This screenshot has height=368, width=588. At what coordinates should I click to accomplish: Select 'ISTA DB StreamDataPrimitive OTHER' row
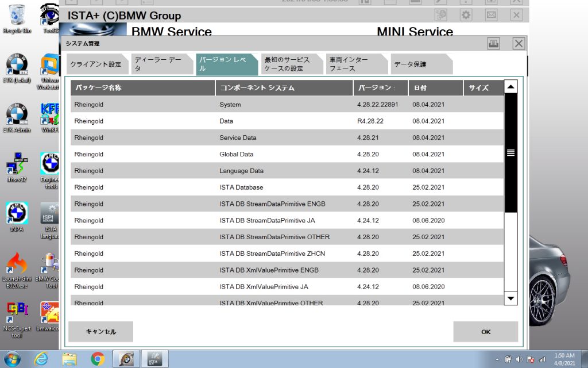[287, 236]
